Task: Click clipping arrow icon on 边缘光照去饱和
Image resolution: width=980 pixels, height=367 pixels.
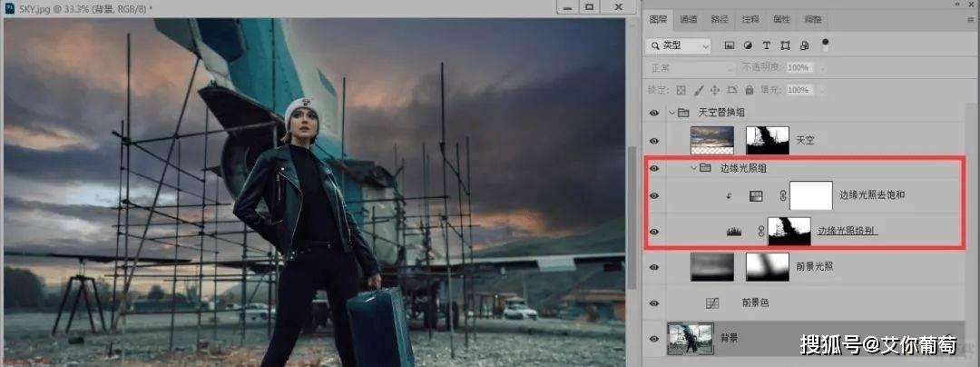Action: 728,195
